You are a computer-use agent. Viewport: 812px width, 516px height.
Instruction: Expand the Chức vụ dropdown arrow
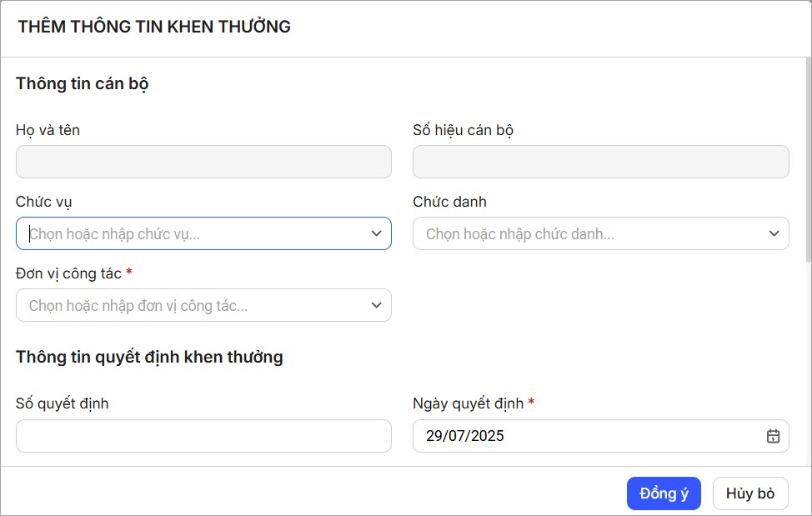376,234
